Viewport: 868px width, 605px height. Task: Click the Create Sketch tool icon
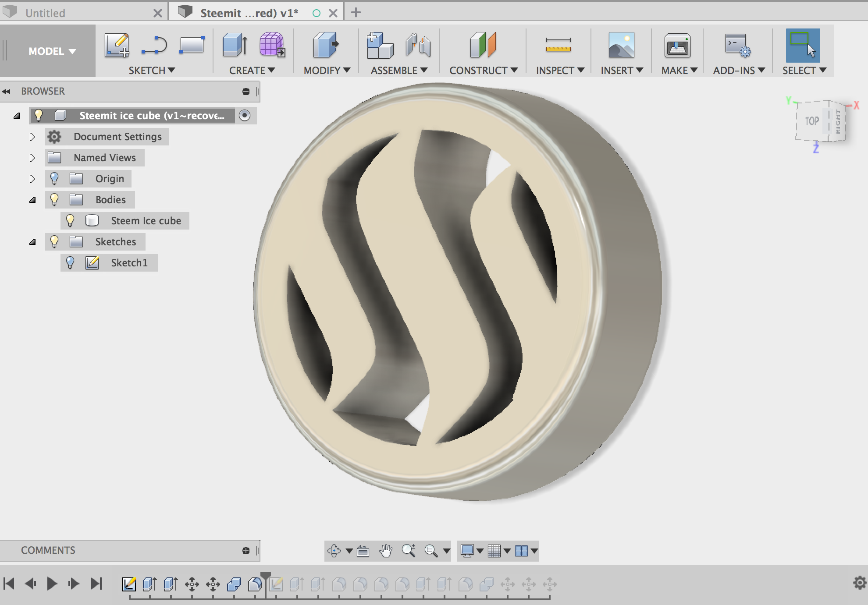pos(117,45)
